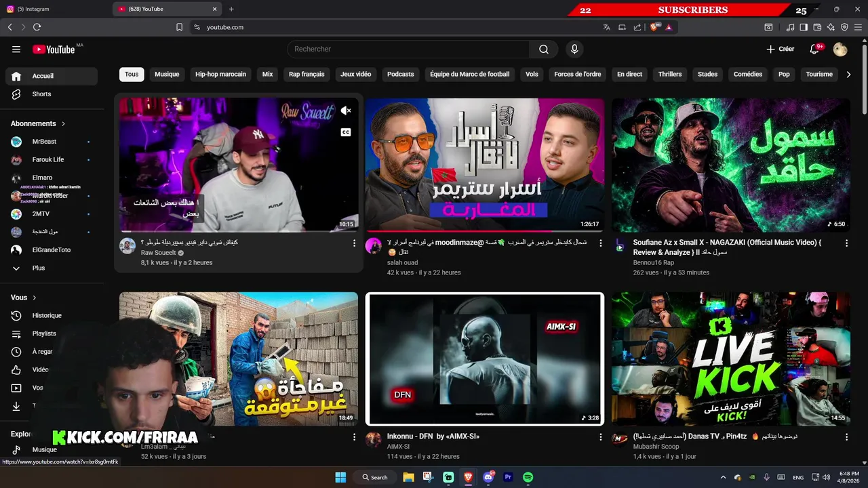Click the share icon in address bar

pos(637,27)
